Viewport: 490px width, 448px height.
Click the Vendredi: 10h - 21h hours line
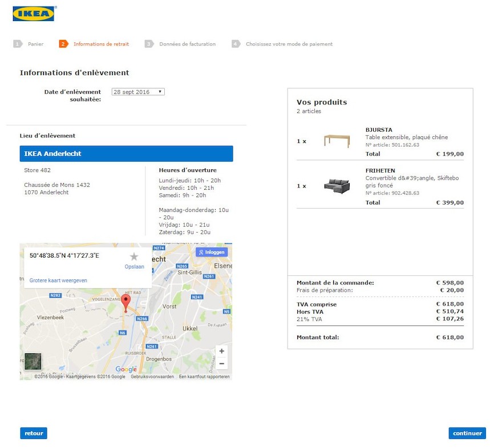pyautogui.click(x=187, y=188)
